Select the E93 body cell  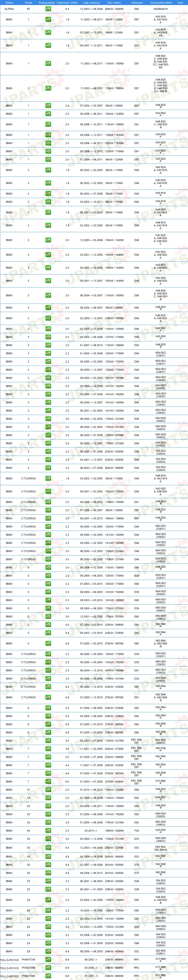click(137, 345)
